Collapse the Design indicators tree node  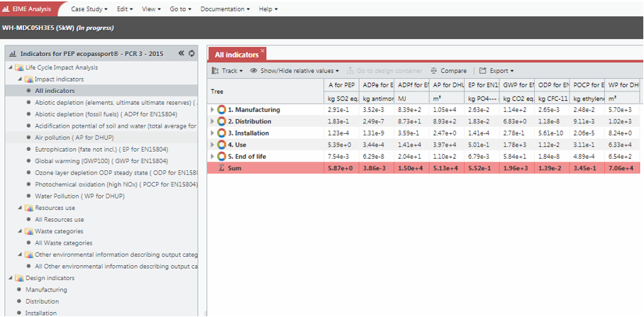tap(10, 278)
